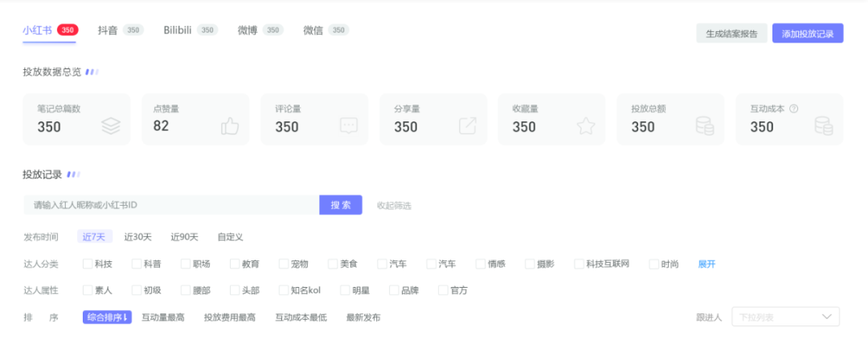This screenshot has height=340, width=868.
Task: Click the thumbs-up icon in 点赞量 card
Action: tap(230, 126)
